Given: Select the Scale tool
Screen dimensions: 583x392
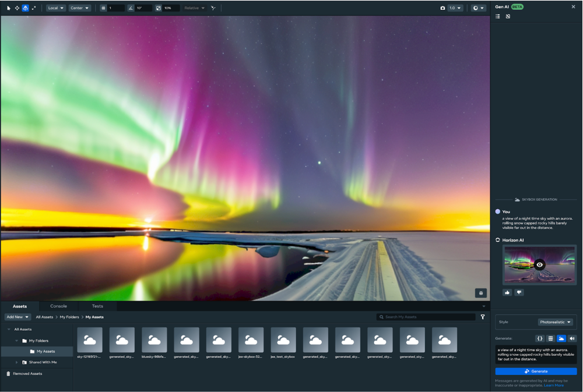Looking at the screenshot, I should (33, 8).
